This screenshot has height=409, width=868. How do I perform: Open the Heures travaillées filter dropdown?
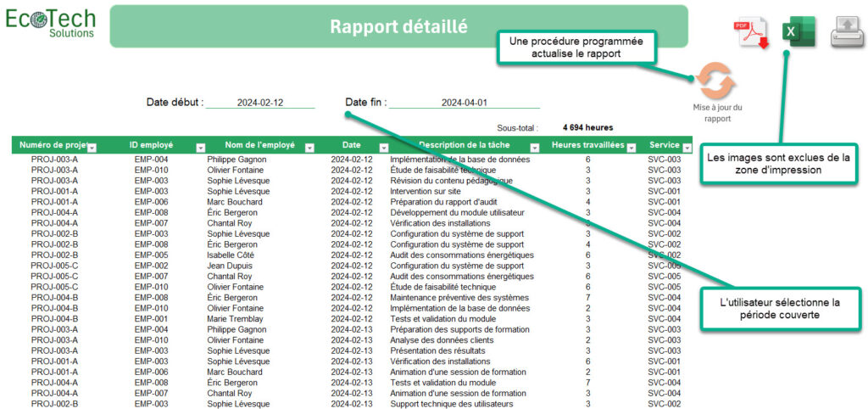[x=631, y=147]
